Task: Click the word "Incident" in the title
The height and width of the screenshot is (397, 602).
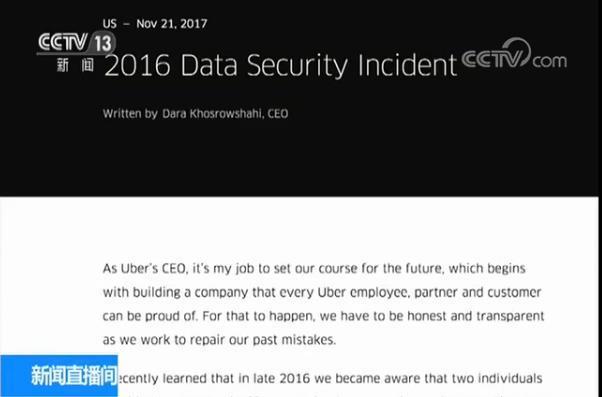Action: click(407, 65)
